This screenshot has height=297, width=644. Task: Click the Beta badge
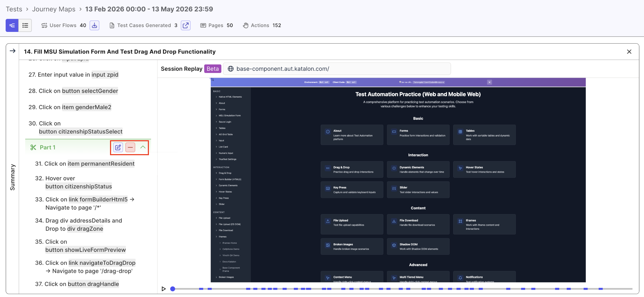pyautogui.click(x=213, y=69)
